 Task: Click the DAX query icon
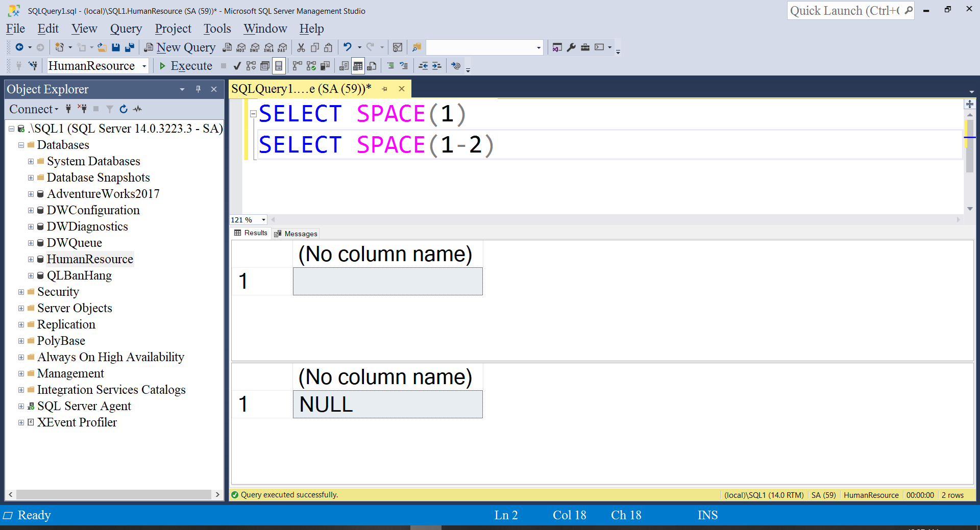tap(282, 47)
